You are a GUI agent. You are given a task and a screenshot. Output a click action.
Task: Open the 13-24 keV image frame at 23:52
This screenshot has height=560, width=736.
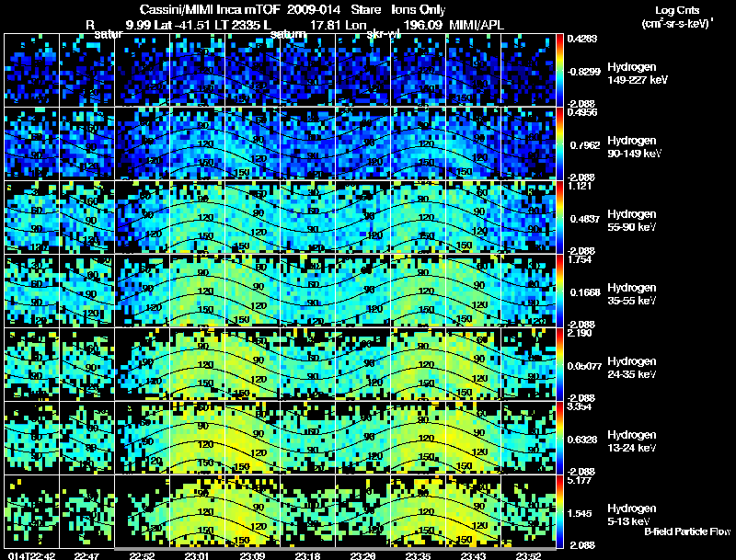(x=528, y=438)
